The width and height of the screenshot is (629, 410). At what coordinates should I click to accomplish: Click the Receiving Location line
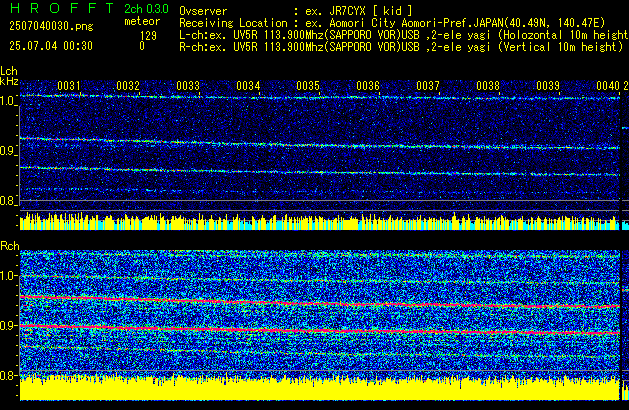tap(392, 23)
